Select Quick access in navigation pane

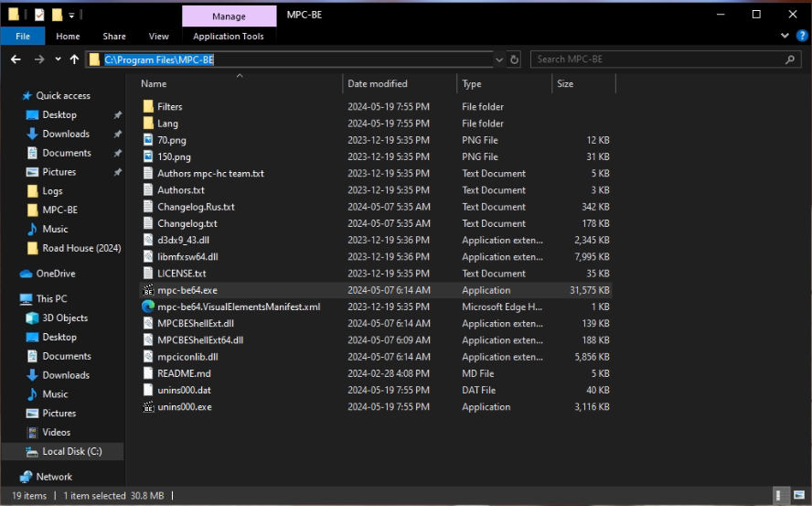point(63,95)
